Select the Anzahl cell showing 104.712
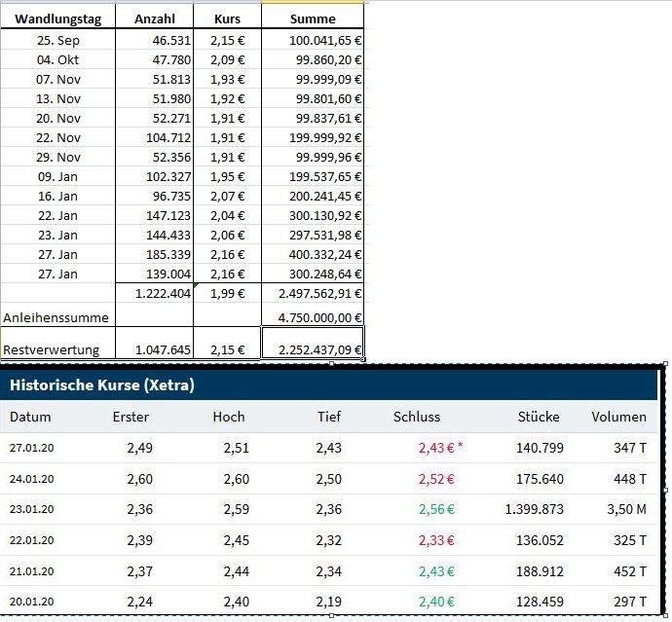The height and width of the screenshot is (622, 672). pyautogui.click(x=154, y=138)
